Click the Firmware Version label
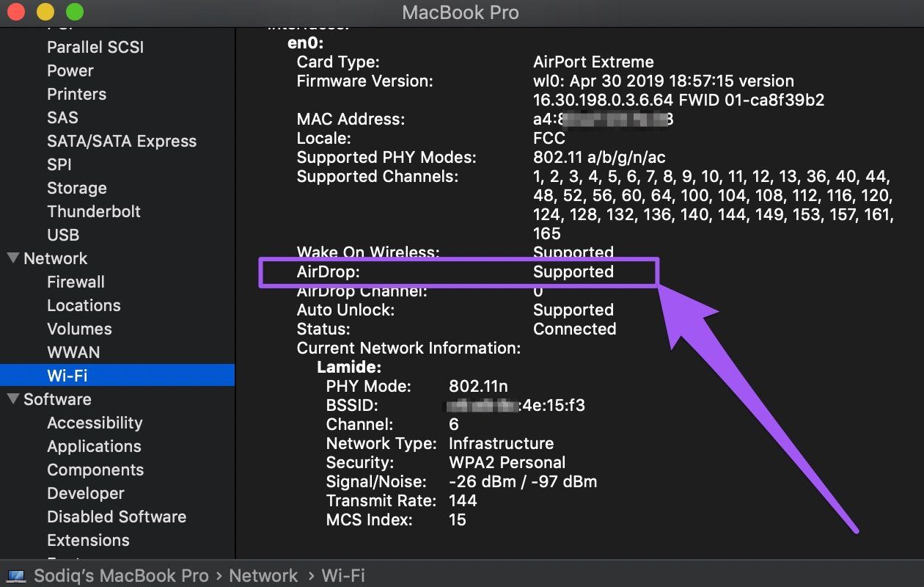The width and height of the screenshot is (924, 587). point(364,81)
